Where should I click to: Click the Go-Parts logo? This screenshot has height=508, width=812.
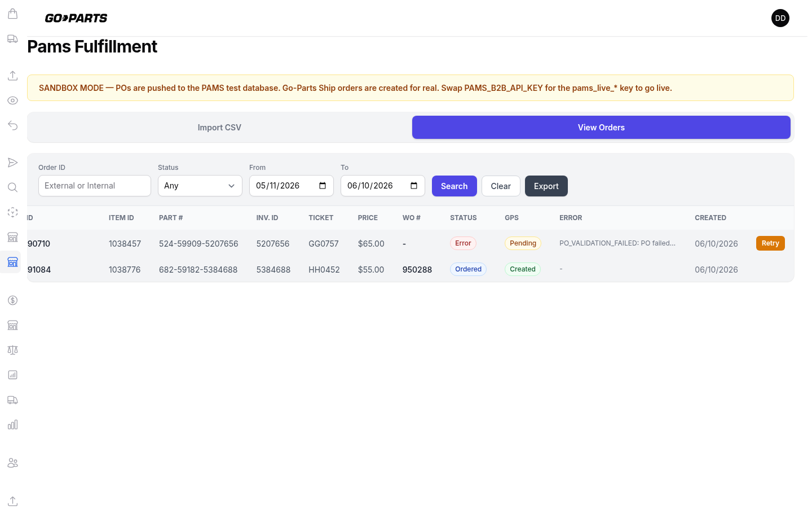76,18
